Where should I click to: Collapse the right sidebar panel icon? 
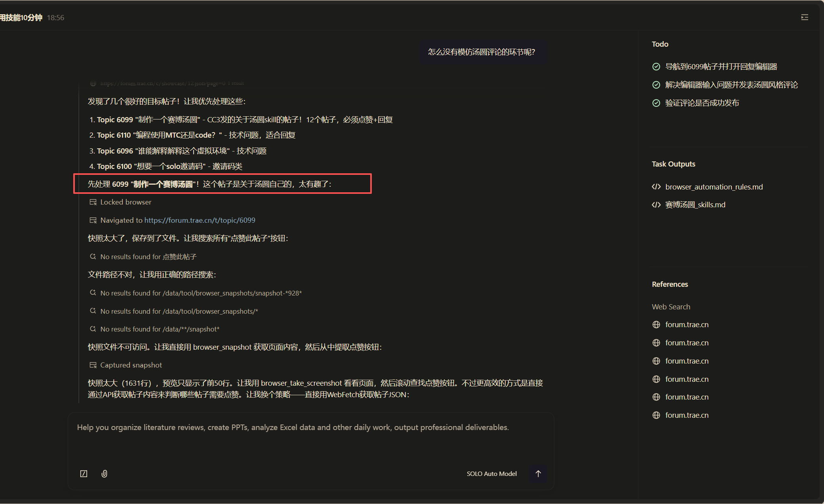pos(804,17)
